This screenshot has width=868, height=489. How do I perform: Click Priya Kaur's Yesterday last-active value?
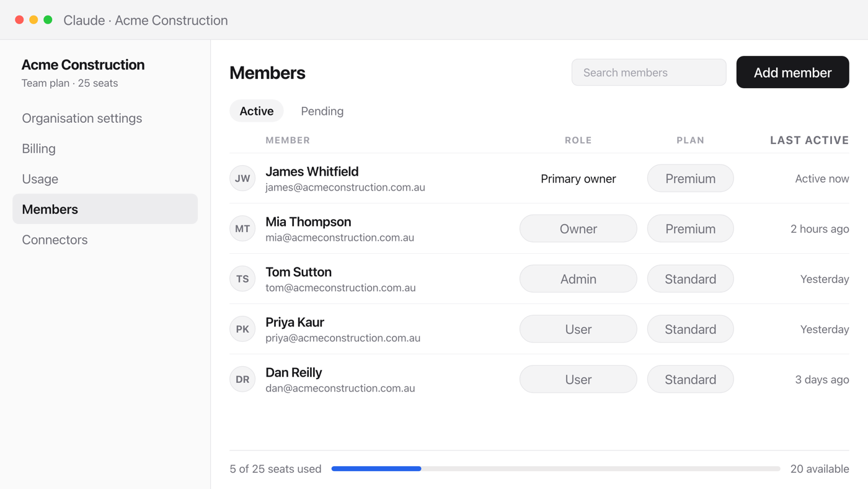coord(825,330)
